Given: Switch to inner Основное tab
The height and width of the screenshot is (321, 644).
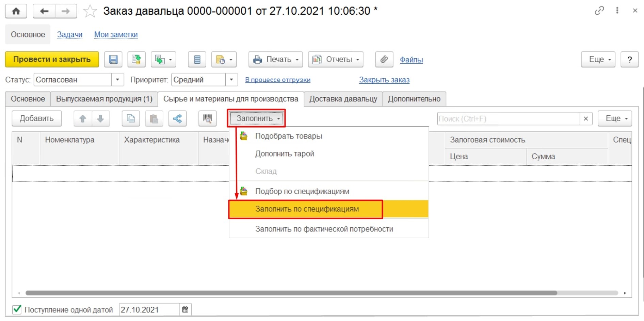Looking at the screenshot, I should tap(28, 99).
